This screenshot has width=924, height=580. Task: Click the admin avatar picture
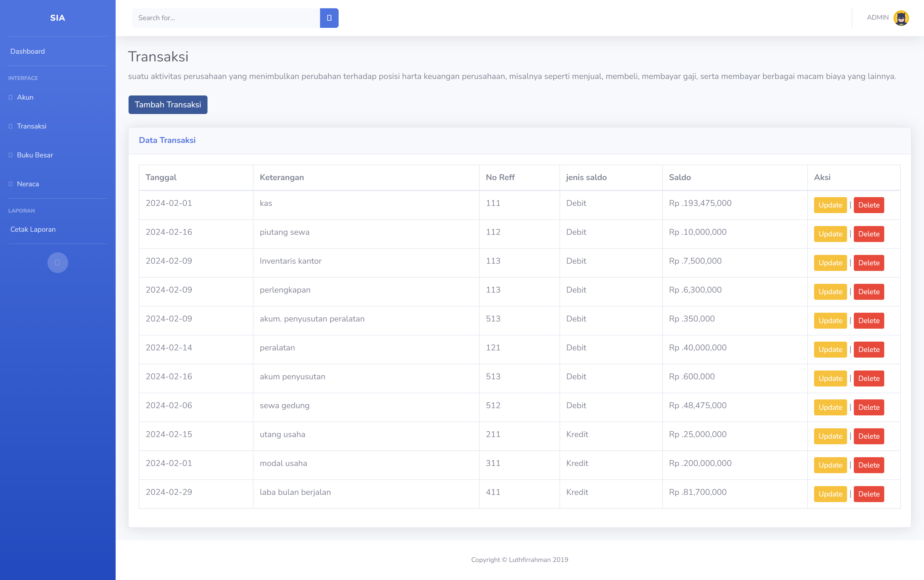click(x=901, y=18)
